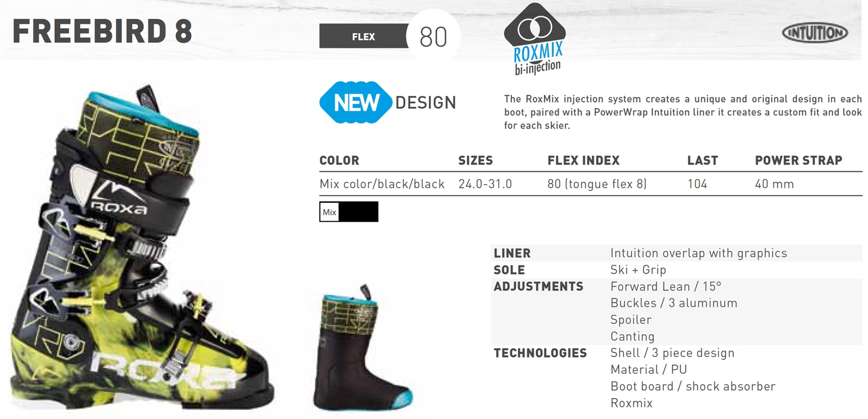Click the FREEBIRD 8 title

(x=103, y=31)
